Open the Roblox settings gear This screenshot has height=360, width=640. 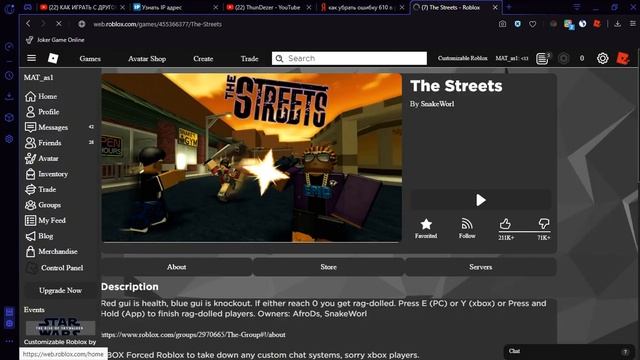[x=602, y=58]
